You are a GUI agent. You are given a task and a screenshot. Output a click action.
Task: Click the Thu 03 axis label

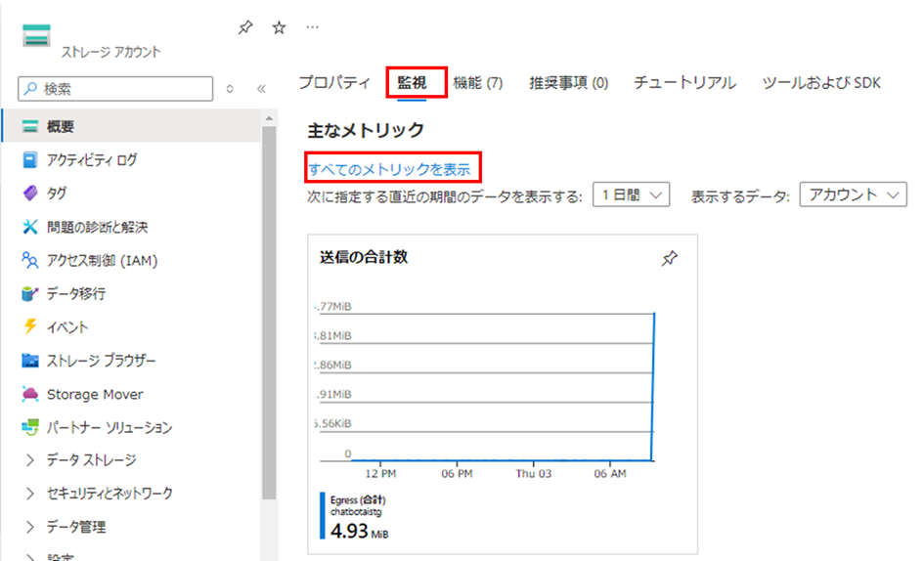(533, 474)
